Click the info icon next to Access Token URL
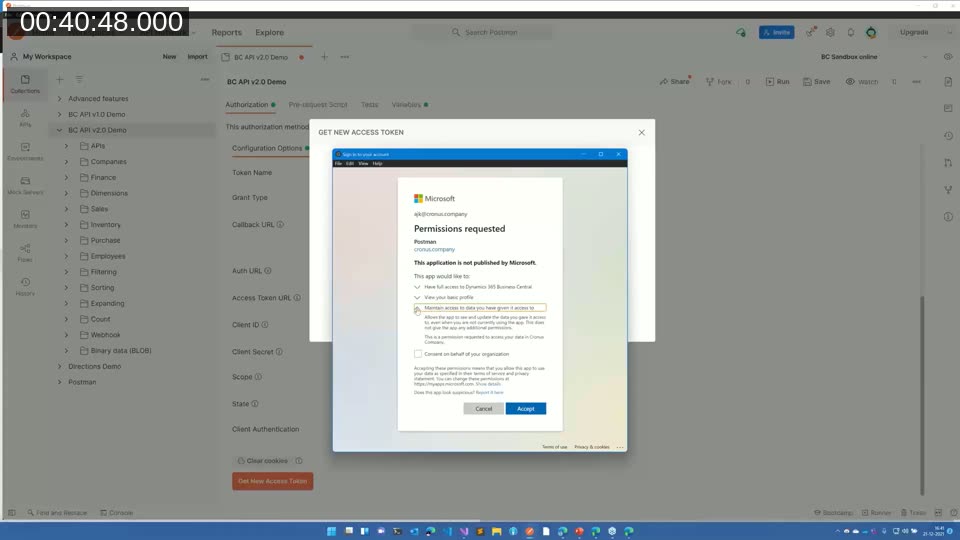The image size is (960, 540). coord(297,298)
